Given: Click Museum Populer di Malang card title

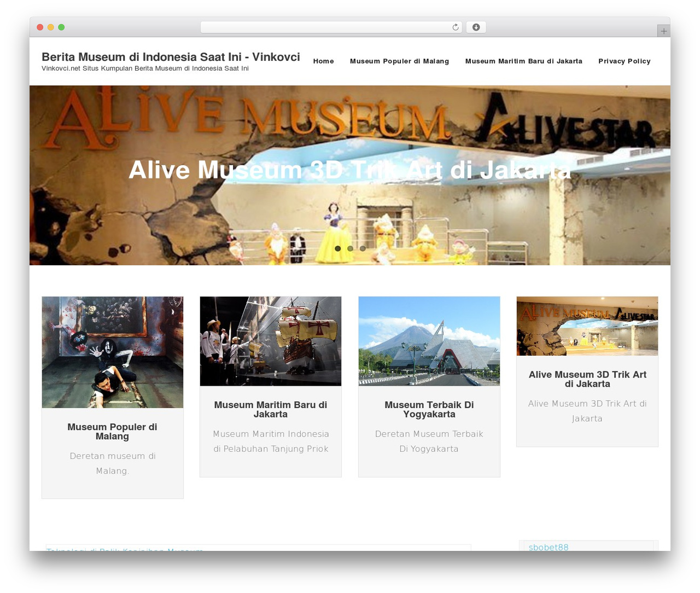Looking at the screenshot, I should (112, 432).
